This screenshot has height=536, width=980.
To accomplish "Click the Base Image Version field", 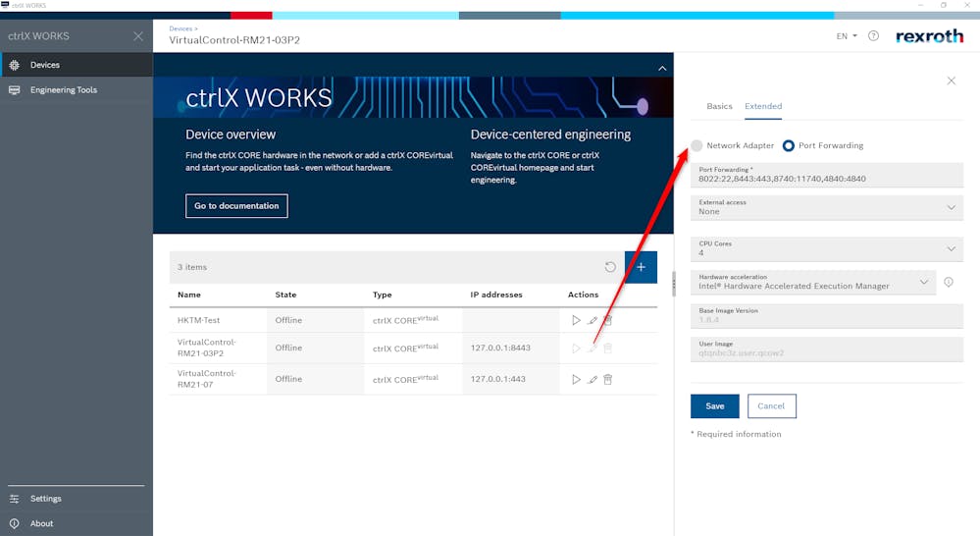I will tap(826, 316).
